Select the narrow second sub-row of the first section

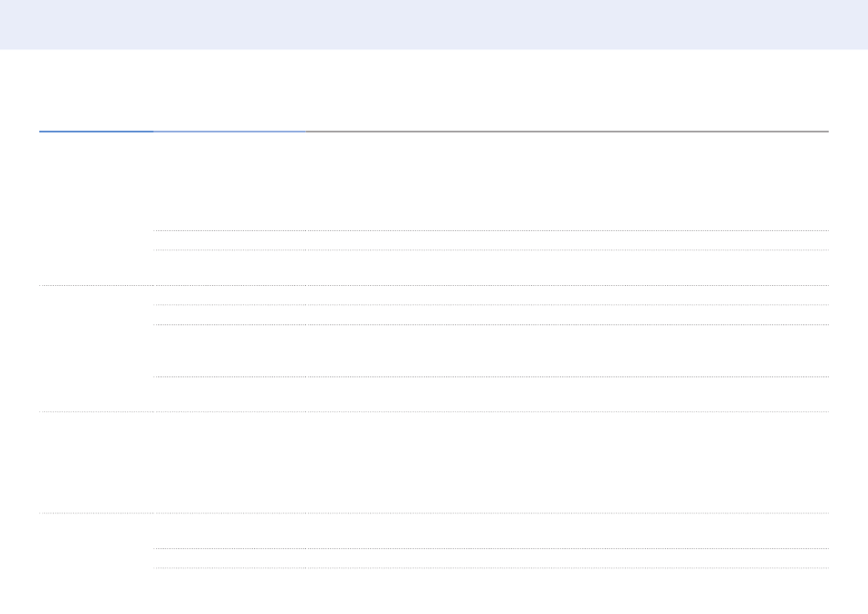click(x=492, y=240)
